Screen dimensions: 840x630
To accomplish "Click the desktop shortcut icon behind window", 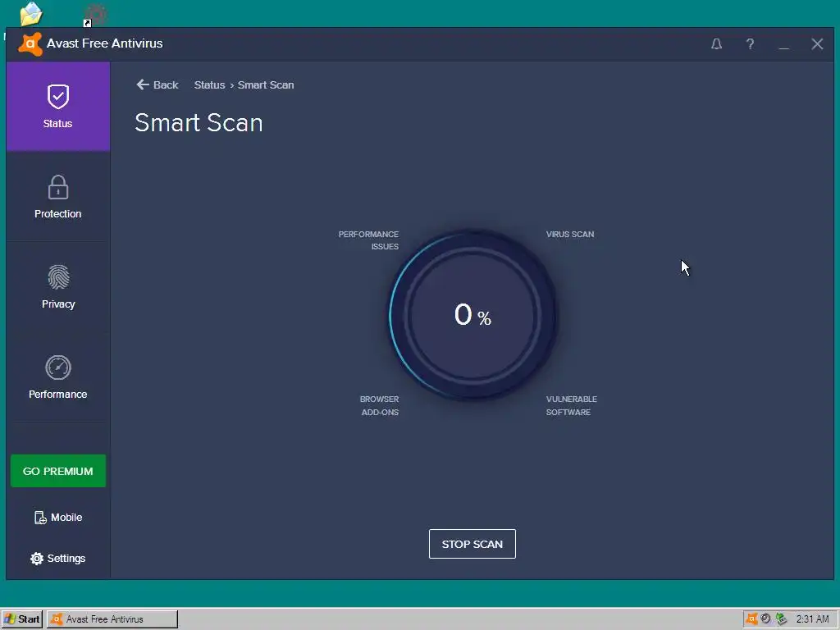I will click(95, 15).
